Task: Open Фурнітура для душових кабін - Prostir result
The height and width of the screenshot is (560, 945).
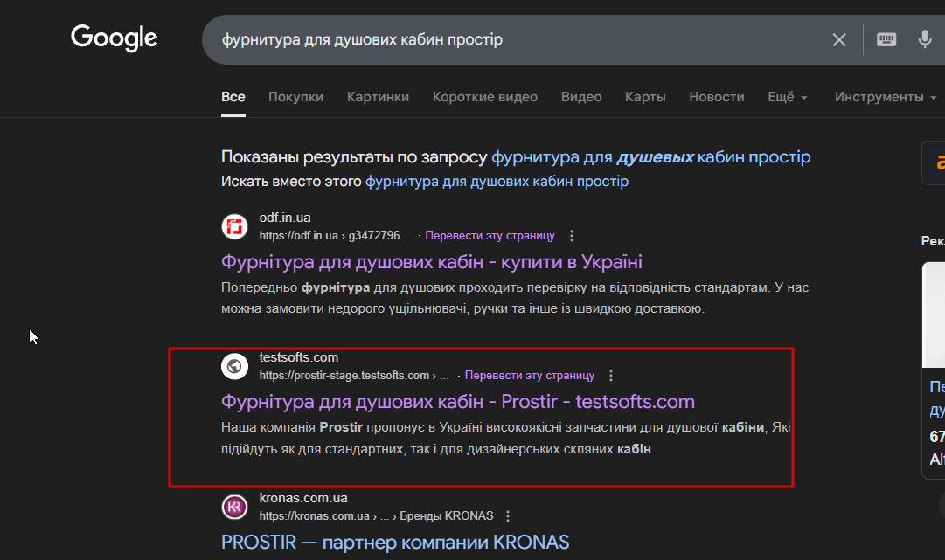Action: click(458, 402)
